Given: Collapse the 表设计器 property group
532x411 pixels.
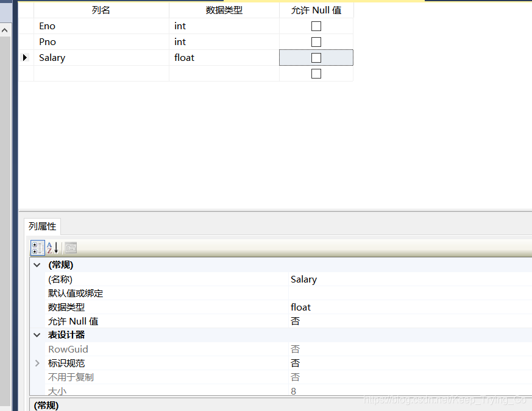Looking at the screenshot, I should pos(37,335).
